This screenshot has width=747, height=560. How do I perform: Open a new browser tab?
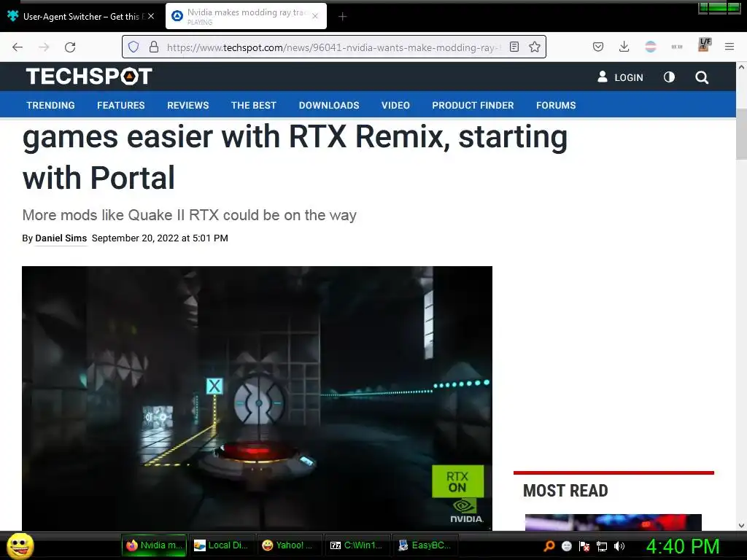[342, 17]
